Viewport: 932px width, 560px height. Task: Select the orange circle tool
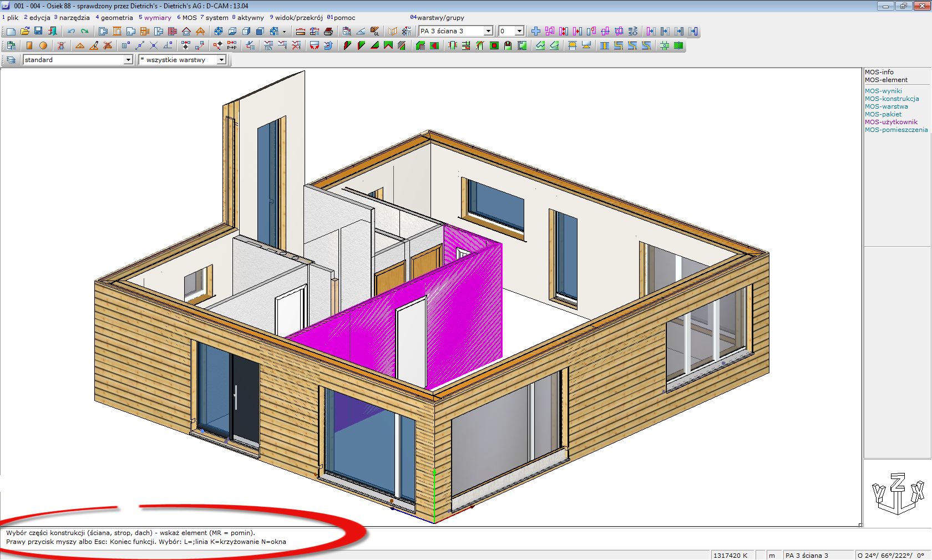(x=43, y=46)
